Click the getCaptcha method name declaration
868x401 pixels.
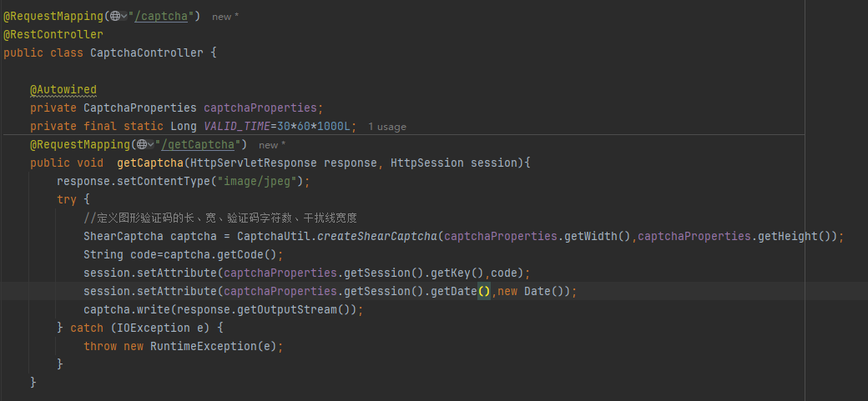click(150, 163)
